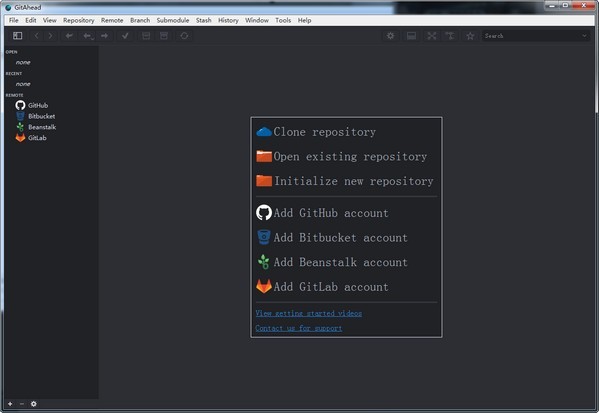
Task: Click the Octocat icon beside Add GitHub account
Action: click(x=264, y=213)
